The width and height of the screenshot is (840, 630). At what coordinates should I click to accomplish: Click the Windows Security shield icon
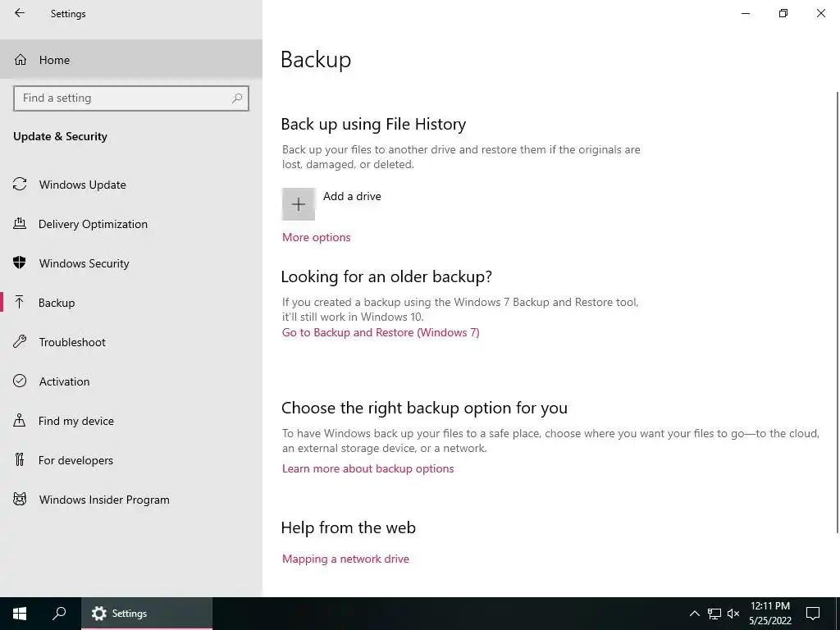[20, 263]
